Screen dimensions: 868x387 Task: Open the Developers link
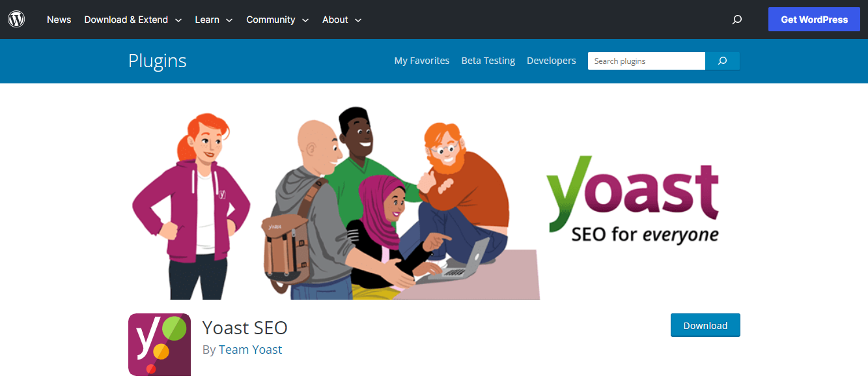click(x=552, y=61)
